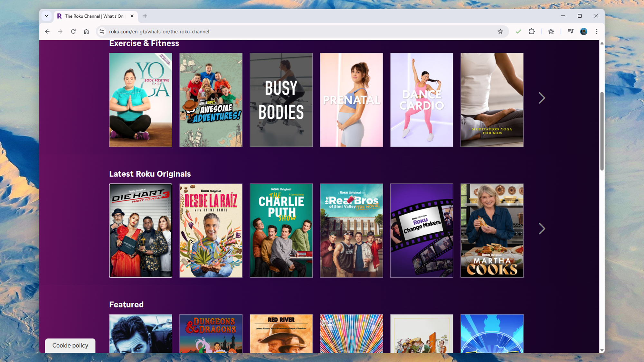Image resolution: width=644 pixels, height=362 pixels.
Task: Reload the current page
Action: click(73, 32)
